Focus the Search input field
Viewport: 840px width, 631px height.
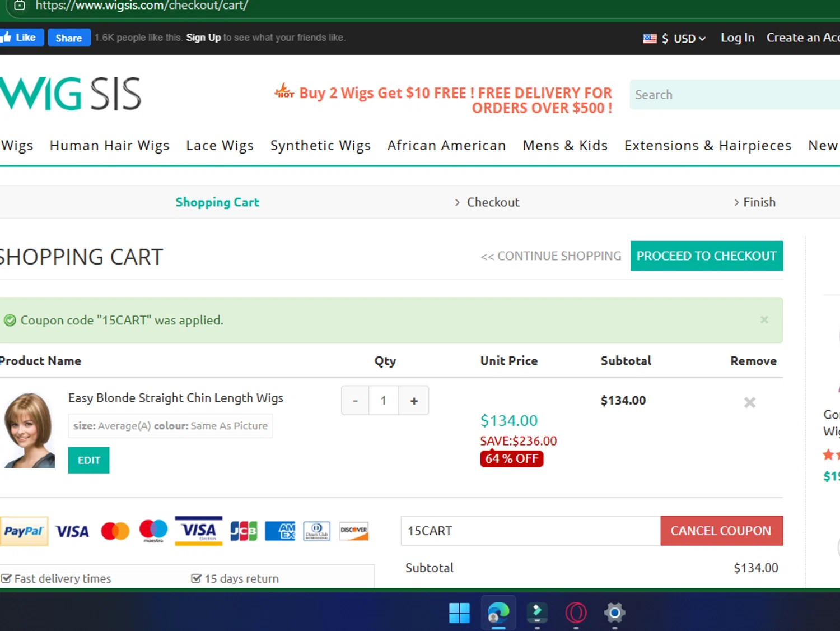735,95
